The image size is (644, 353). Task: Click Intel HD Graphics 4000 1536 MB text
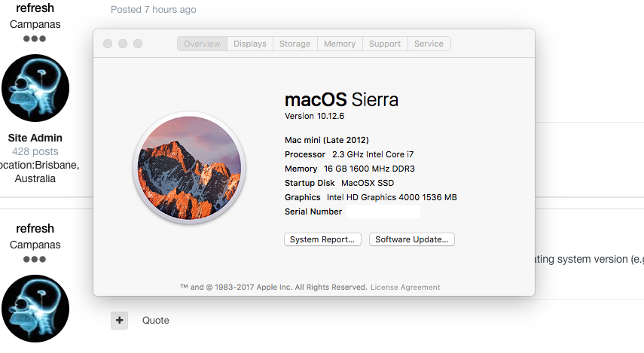(x=392, y=197)
